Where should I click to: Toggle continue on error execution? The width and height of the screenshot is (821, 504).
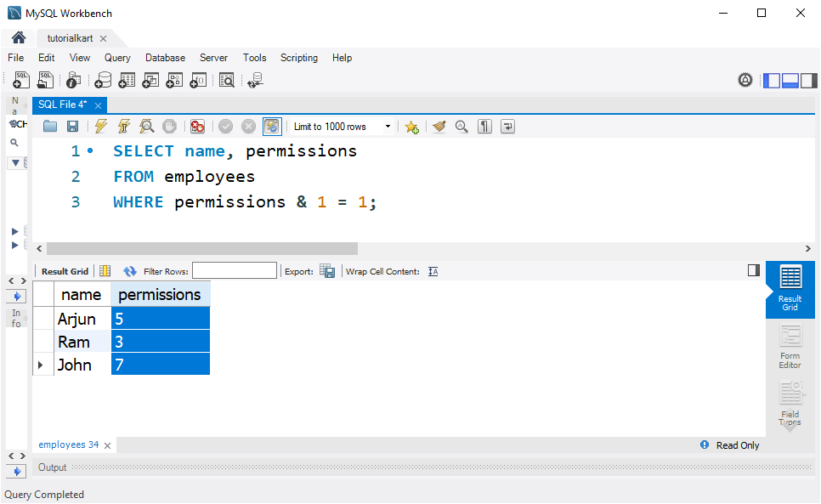(197, 126)
